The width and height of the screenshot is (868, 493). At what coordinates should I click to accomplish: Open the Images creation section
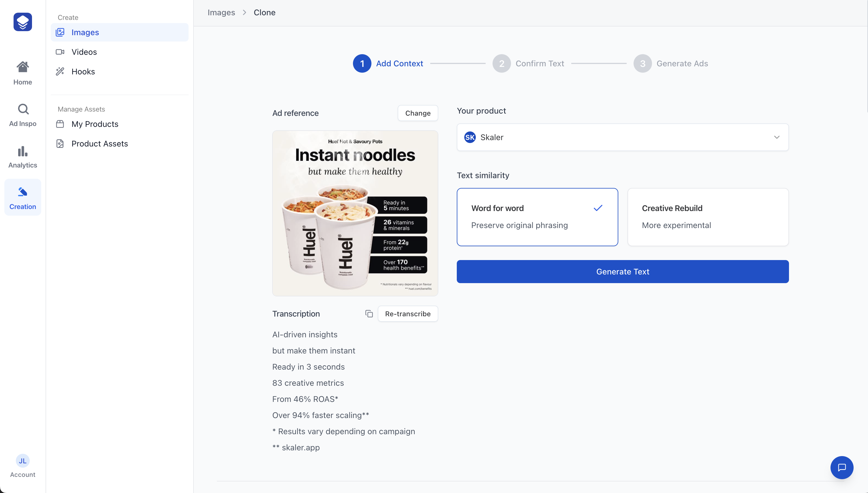(85, 32)
